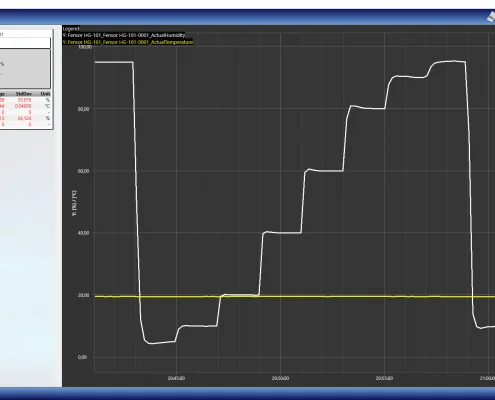495x400 pixels.
Task: Click the vertical Y-axis title label
Action: pyautogui.click(x=74, y=203)
